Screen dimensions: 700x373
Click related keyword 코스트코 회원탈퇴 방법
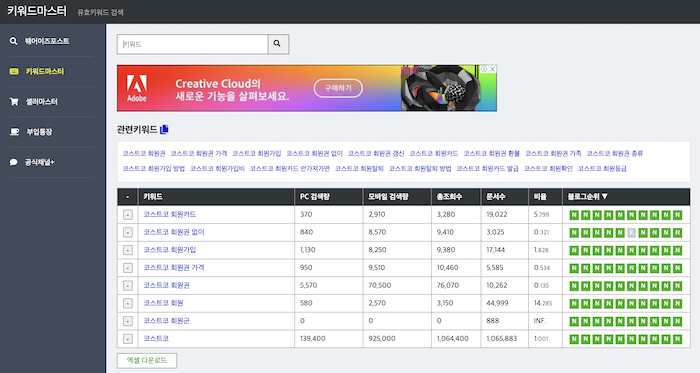pyautogui.click(x=420, y=169)
